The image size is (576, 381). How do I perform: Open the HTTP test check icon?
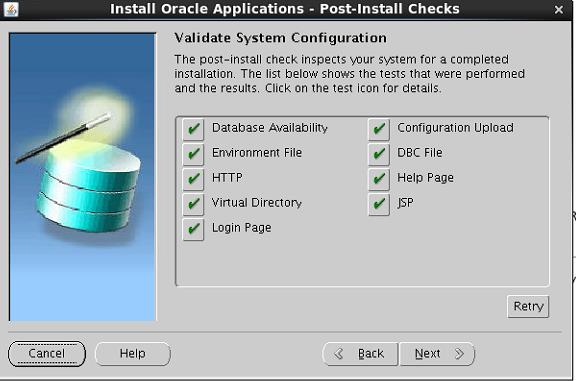(x=193, y=179)
